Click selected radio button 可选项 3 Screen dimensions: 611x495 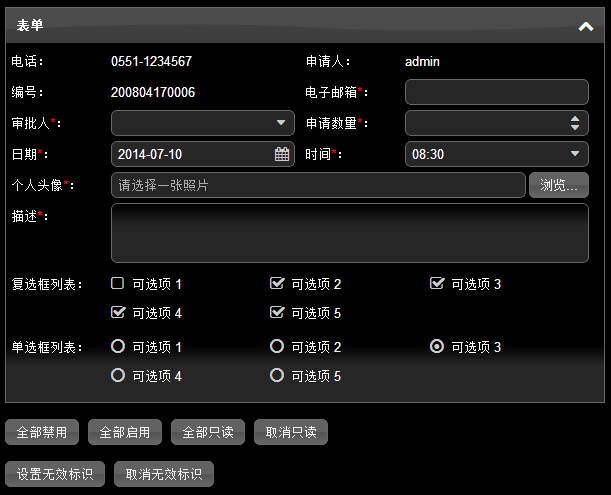436,346
